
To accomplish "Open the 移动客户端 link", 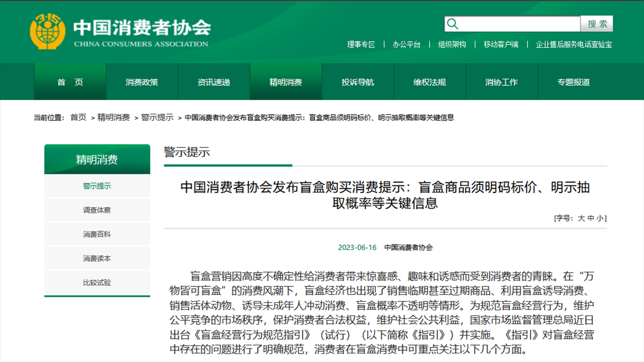I will click(500, 44).
